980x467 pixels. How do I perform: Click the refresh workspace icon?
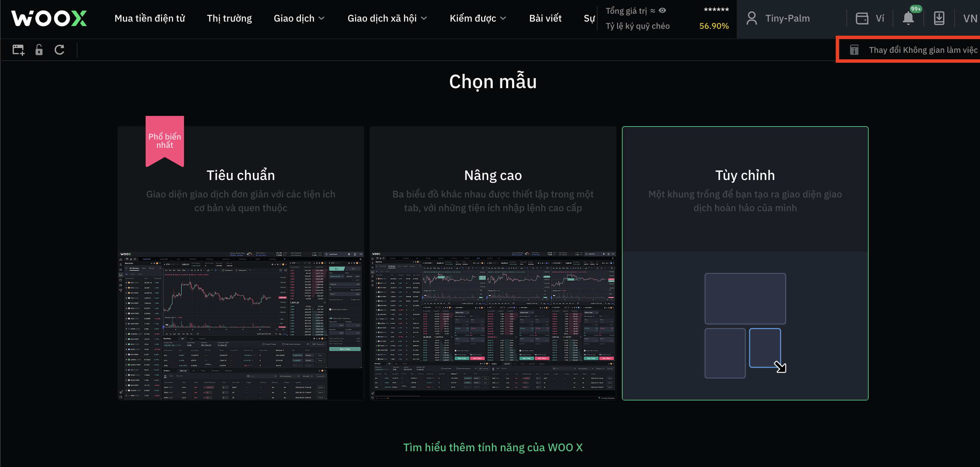pyautogui.click(x=59, y=50)
